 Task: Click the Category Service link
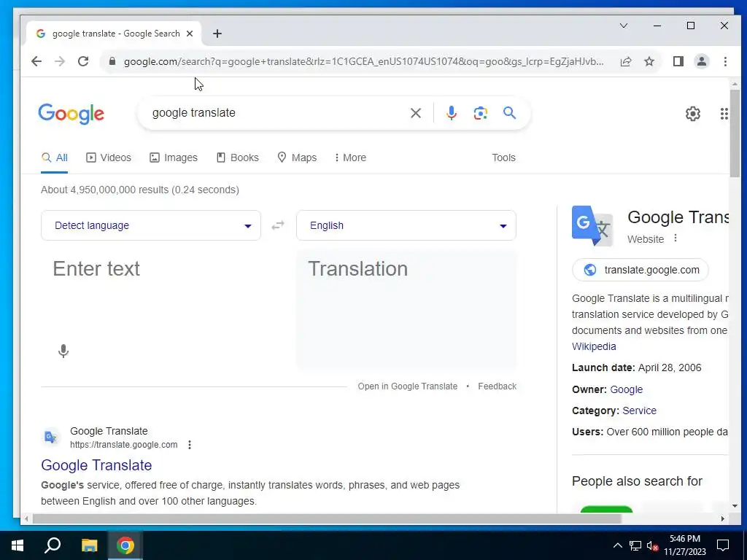[x=639, y=411]
